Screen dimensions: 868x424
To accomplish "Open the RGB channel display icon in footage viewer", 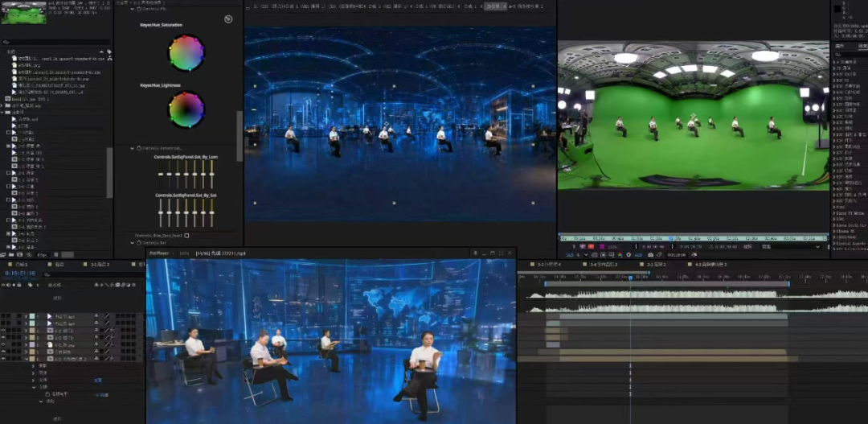I will click(620, 255).
